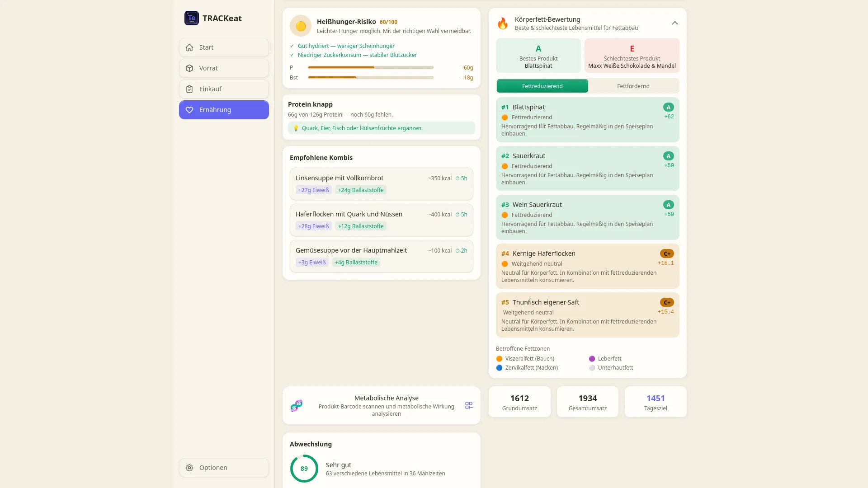The image size is (868, 488).
Task: Open the Linsensuppe mit Vollkornbrot combo
Action: [382, 184]
